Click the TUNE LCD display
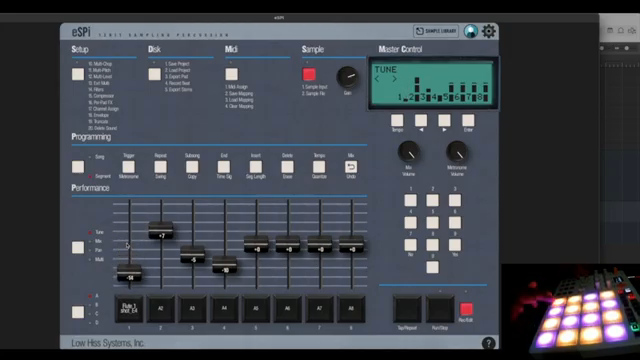This screenshot has height=360, width=640. (433, 84)
